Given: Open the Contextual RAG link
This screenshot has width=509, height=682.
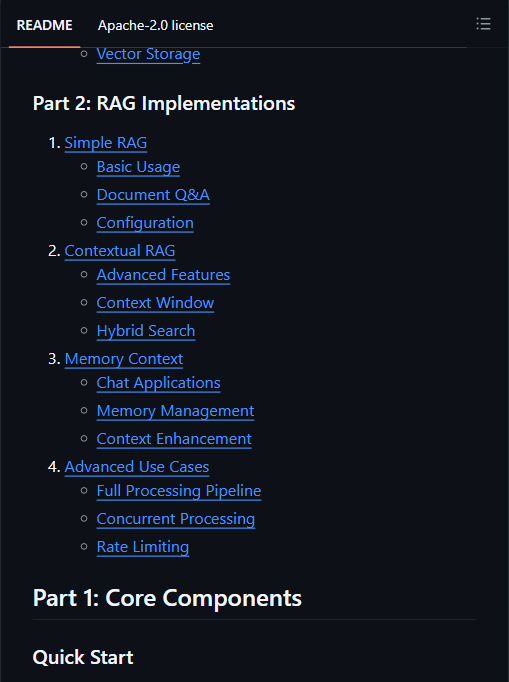Looking at the screenshot, I should (x=120, y=251).
